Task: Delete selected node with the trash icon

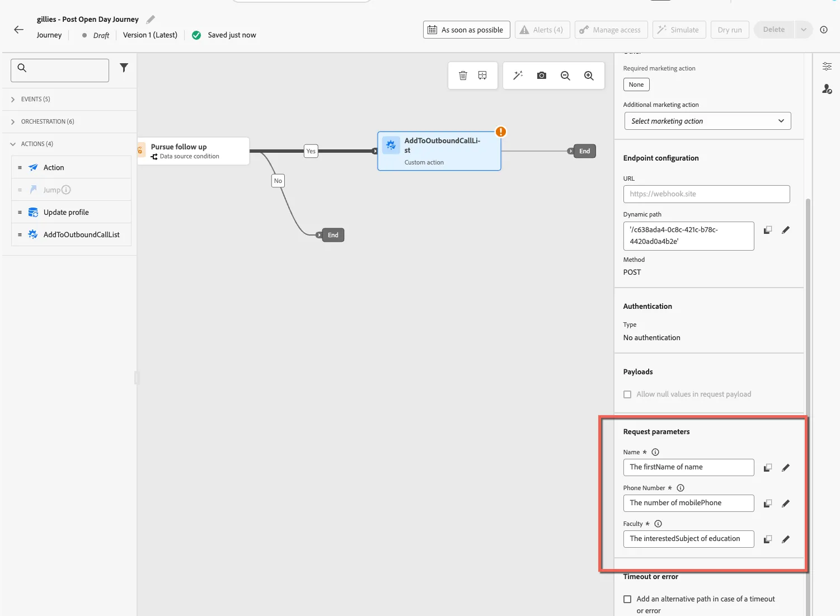Action: pyautogui.click(x=463, y=76)
